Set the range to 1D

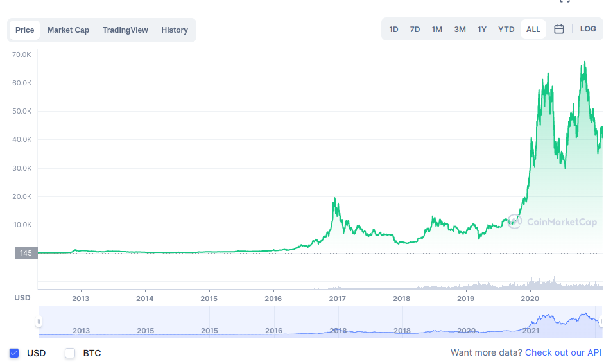(x=393, y=30)
